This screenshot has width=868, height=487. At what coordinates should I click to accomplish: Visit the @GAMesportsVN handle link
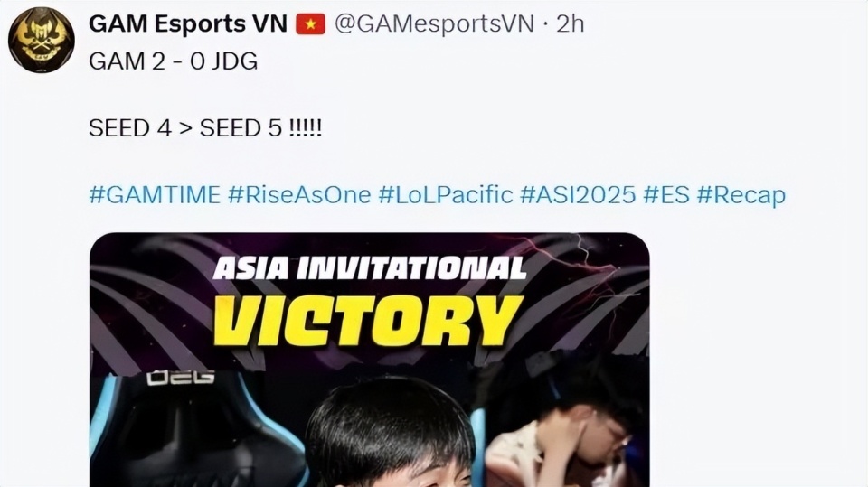[x=435, y=24]
